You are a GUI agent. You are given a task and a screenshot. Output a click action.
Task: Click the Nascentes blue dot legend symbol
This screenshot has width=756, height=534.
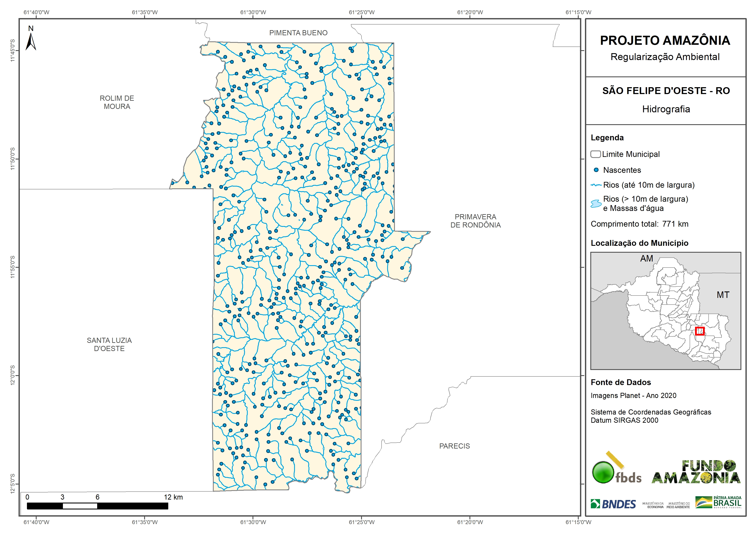(x=596, y=170)
